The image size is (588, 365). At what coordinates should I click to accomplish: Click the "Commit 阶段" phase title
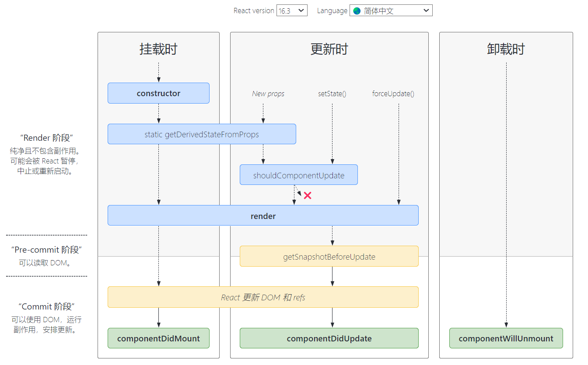click(46, 306)
